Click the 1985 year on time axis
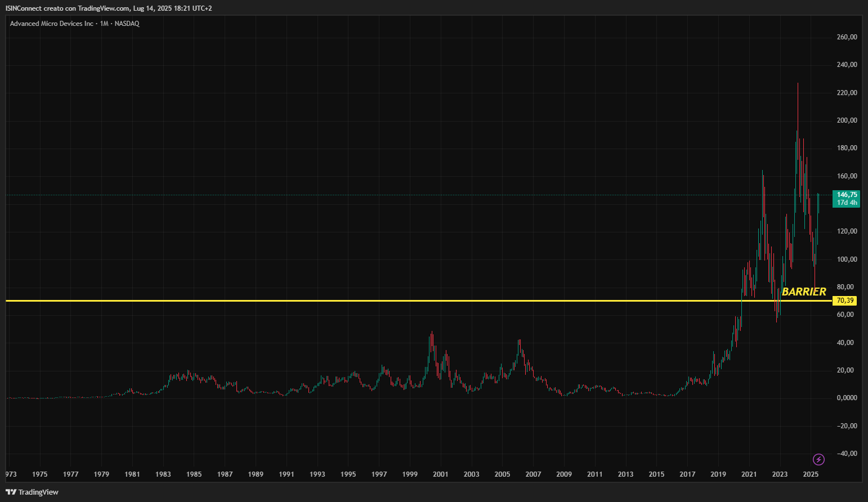This screenshot has width=868, height=502. 194,474
